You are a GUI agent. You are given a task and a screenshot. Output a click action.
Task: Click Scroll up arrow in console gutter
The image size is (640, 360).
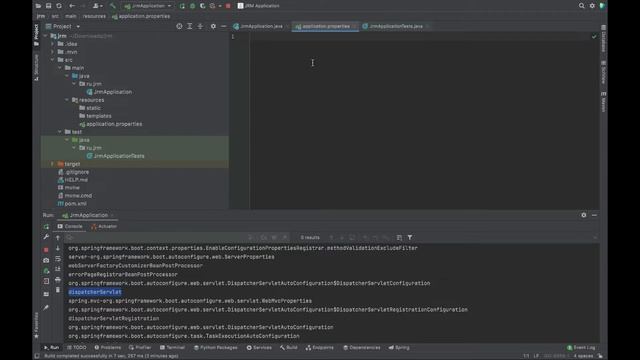[x=58, y=238]
